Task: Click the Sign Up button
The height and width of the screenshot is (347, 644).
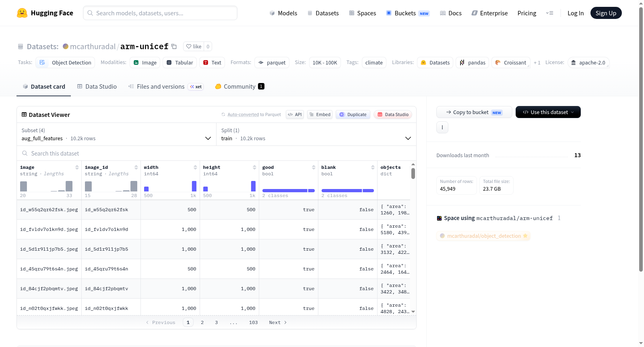Action: pos(606,13)
